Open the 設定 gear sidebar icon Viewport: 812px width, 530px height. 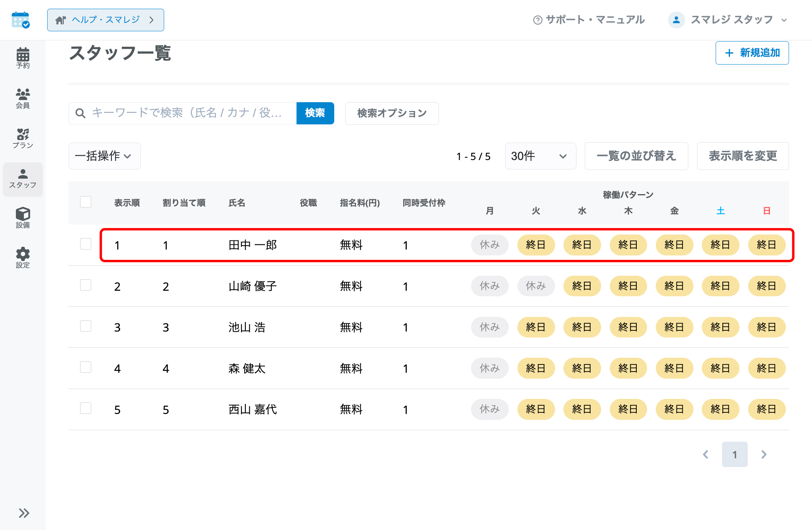coord(23,258)
